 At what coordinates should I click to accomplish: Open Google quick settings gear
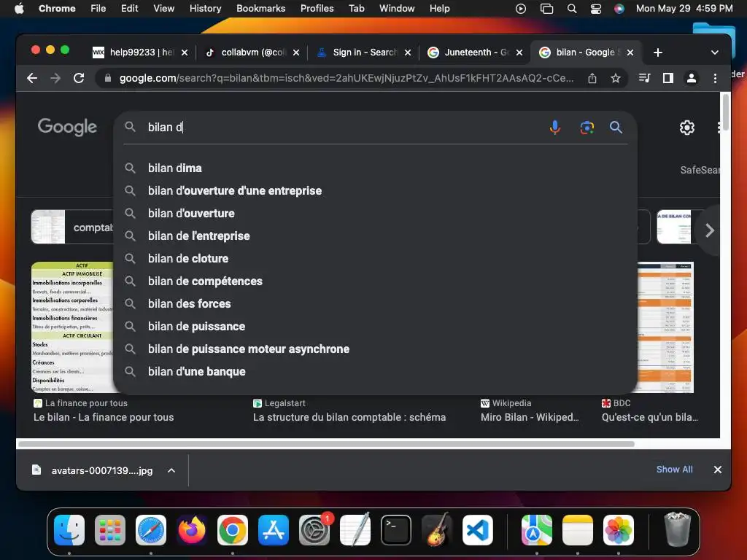(686, 127)
